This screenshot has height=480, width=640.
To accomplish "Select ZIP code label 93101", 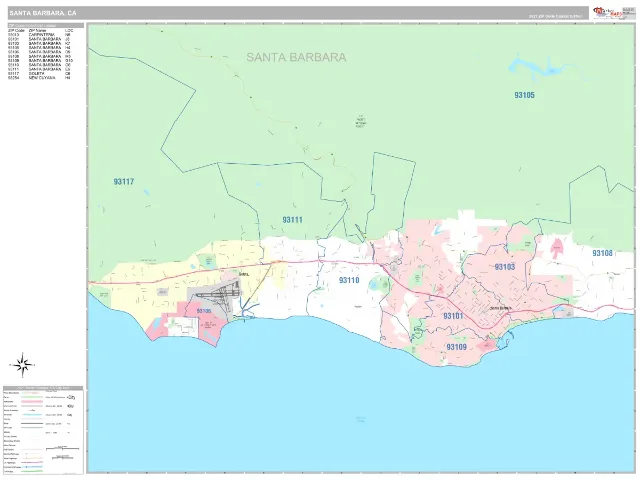I will pos(453,316).
